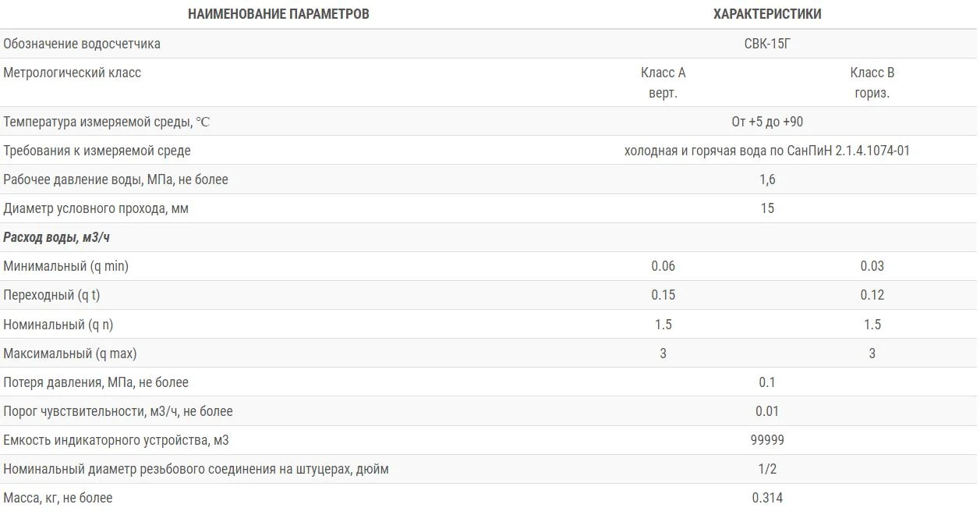
Task: Click the Класс В гориз. cell
Action: [x=872, y=83]
